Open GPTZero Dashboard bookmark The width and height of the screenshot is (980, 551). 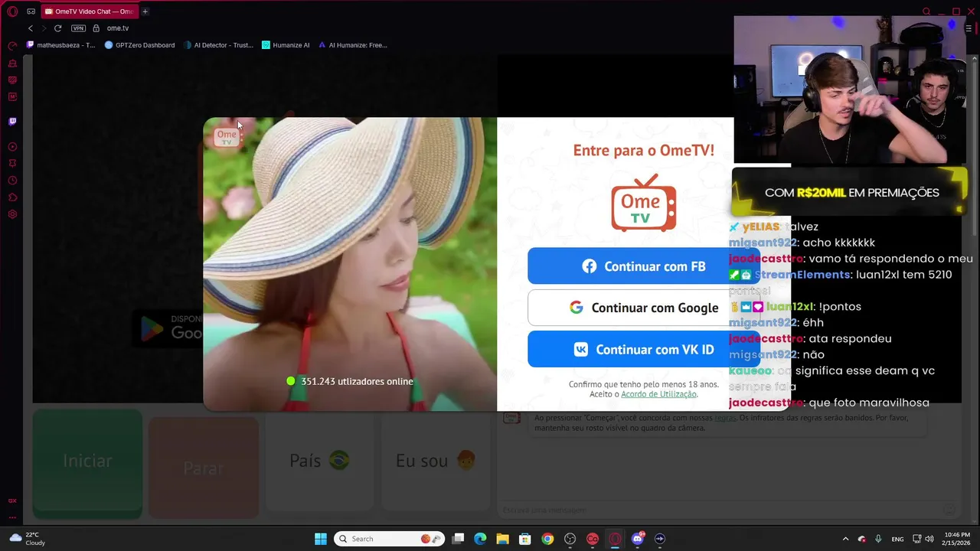point(139,45)
